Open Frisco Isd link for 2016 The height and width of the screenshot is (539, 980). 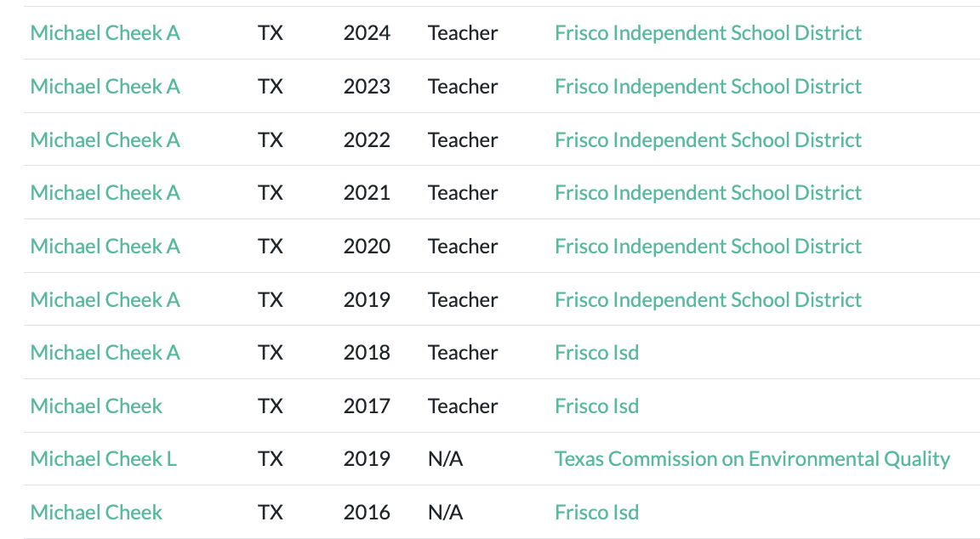[x=596, y=513]
